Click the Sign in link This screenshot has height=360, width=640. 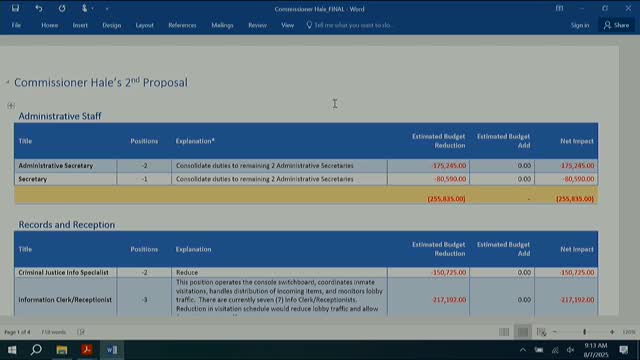pos(580,25)
